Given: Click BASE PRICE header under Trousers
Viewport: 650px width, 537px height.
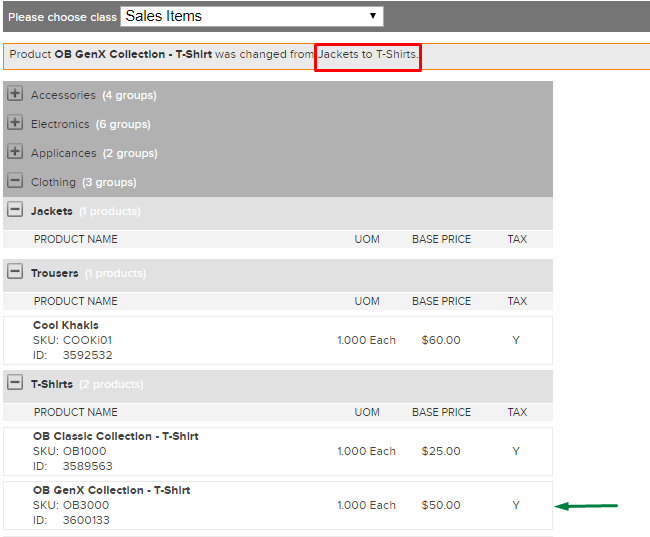Looking at the screenshot, I should click(441, 301).
